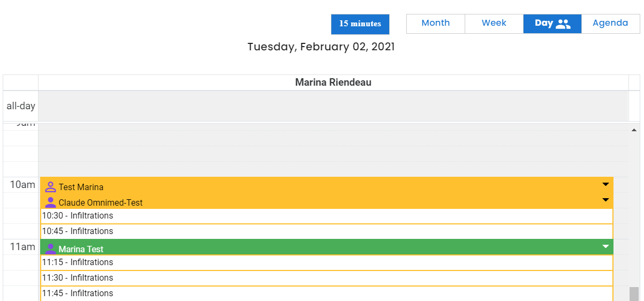Select the 10:30 Infiltrations slot
The height and width of the screenshot is (301, 644).
[327, 216]
